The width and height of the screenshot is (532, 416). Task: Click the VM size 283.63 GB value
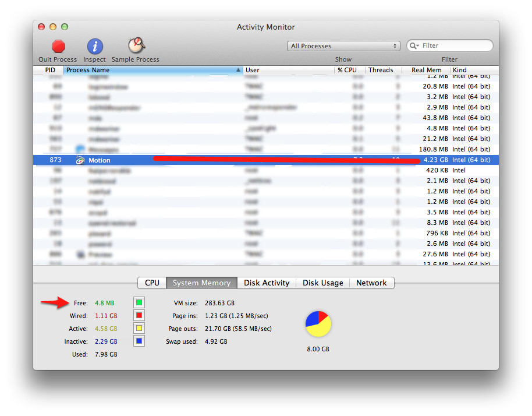(x=219, y=303)
